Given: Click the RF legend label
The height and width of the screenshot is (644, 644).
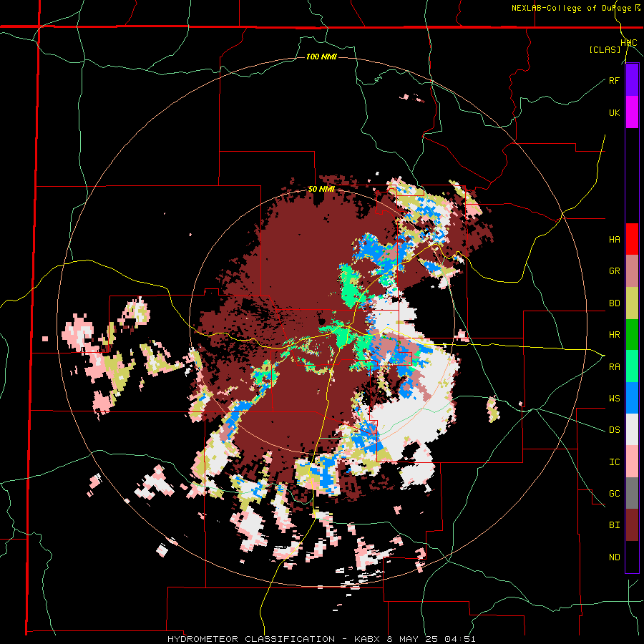Looking at the screenshot, I should 614,80.
